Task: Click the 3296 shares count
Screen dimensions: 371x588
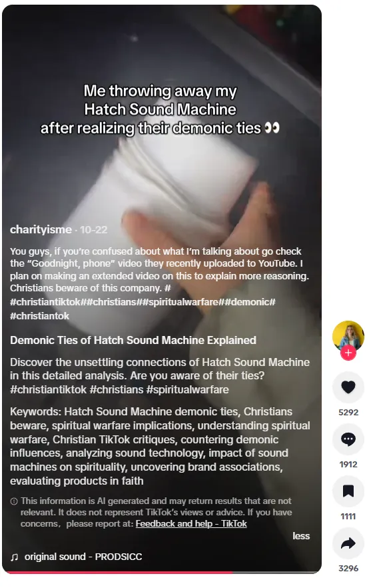Action: pyautogui.click(x=348, y=568)
